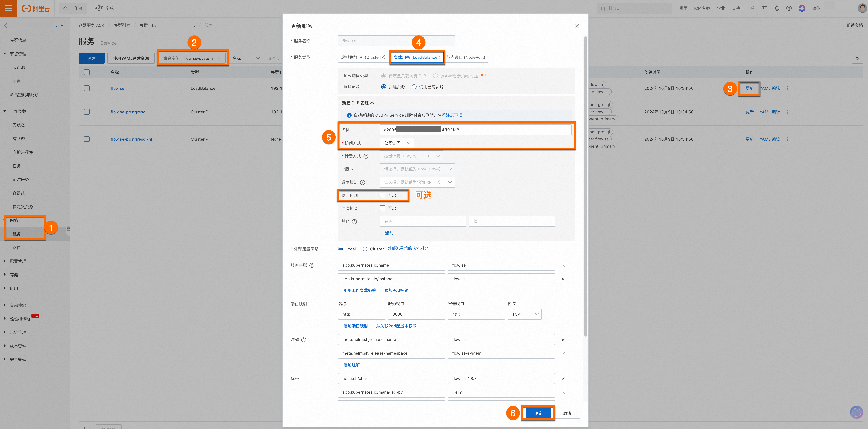The height and width of the screenshot is (429, 868).
Task: Select the 使用已有资源 radio option
Action: (414, 87)
